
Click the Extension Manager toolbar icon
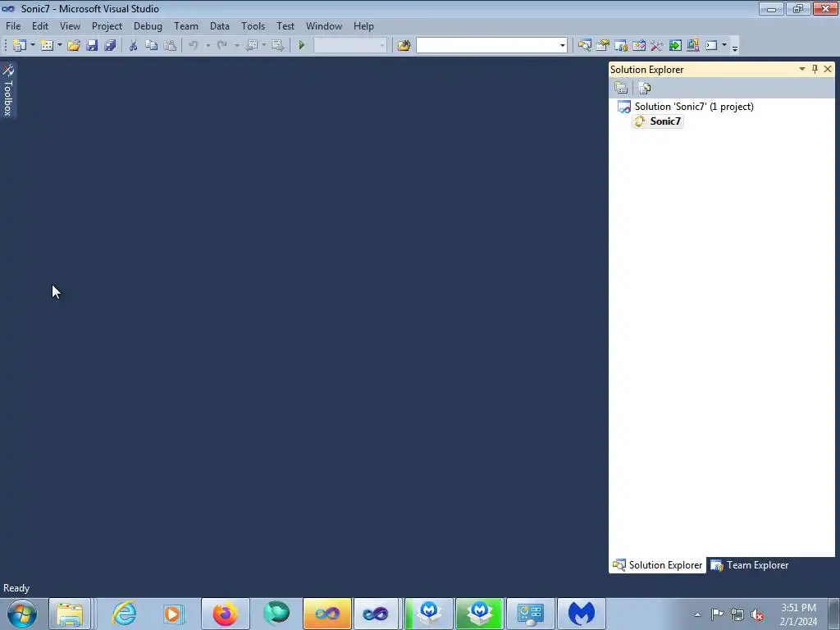(692, 46)
